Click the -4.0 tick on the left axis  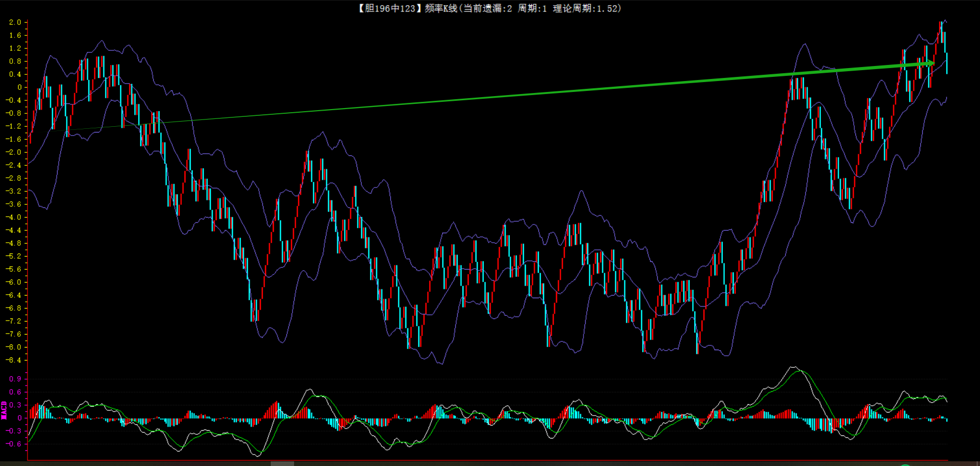14,217
